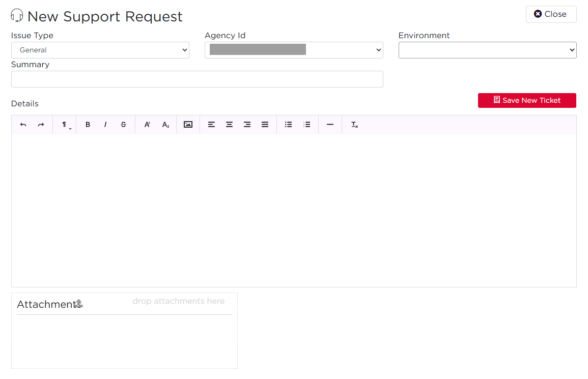588x379 pixels.
Task: Open the paragraph format menu
Action: pyautogui.click(x=65, y=125)
